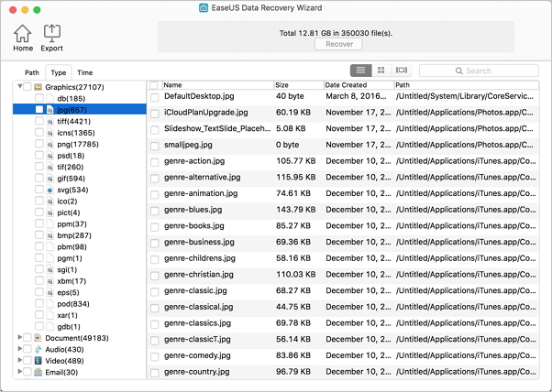
Task: Click the Document category icon
Action: coord(38,338)
